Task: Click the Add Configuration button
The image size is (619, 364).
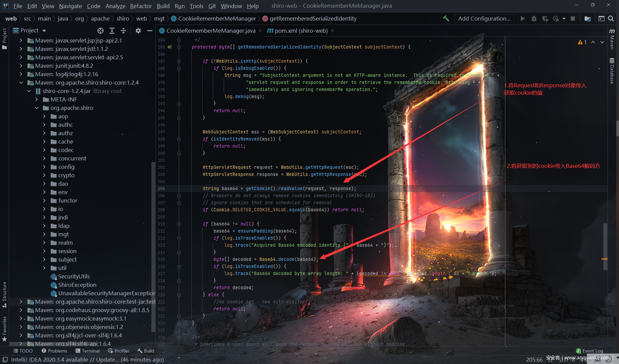Action: 484,19
